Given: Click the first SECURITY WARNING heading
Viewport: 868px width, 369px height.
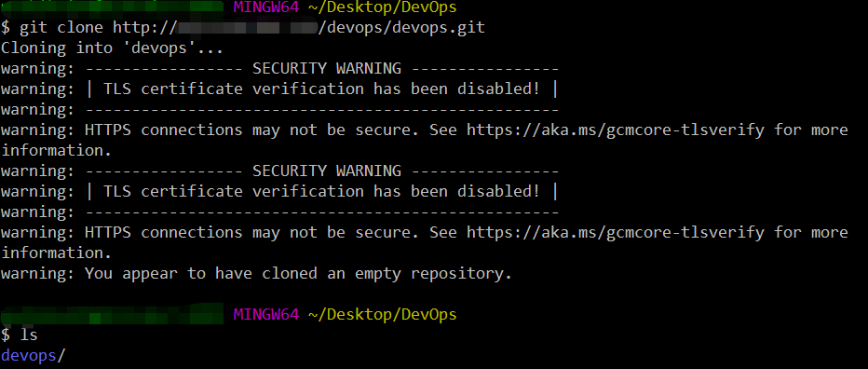Looking at the screenshot, I should (327, 69).
